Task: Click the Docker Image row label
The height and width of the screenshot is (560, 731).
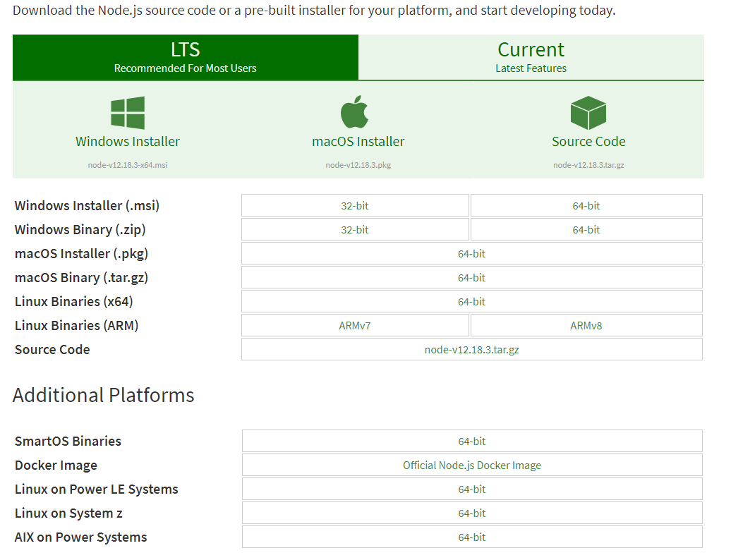Action: coord(56,465)
